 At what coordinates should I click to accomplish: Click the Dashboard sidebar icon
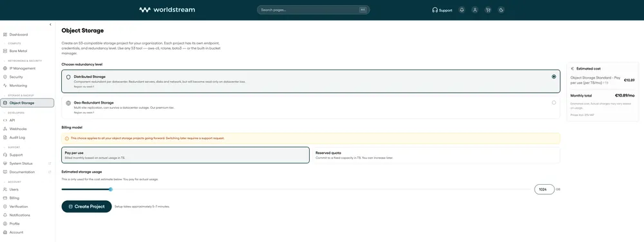pos(5,35)
